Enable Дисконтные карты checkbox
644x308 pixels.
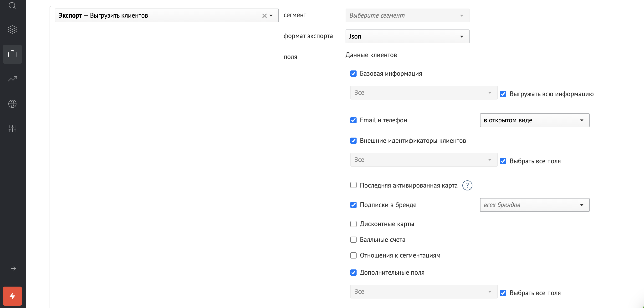click(x=353, y=224)
